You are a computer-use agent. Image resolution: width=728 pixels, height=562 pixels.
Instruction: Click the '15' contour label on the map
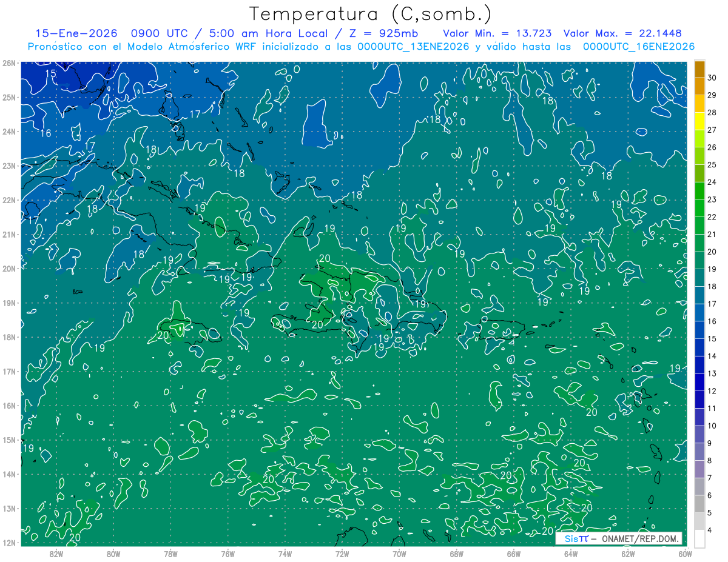coord(51,74)
